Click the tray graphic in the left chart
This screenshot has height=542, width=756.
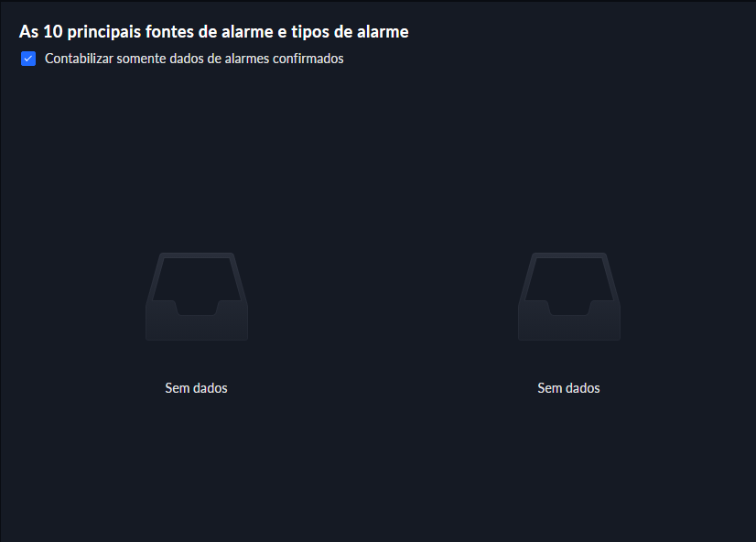tap(197, 297)
